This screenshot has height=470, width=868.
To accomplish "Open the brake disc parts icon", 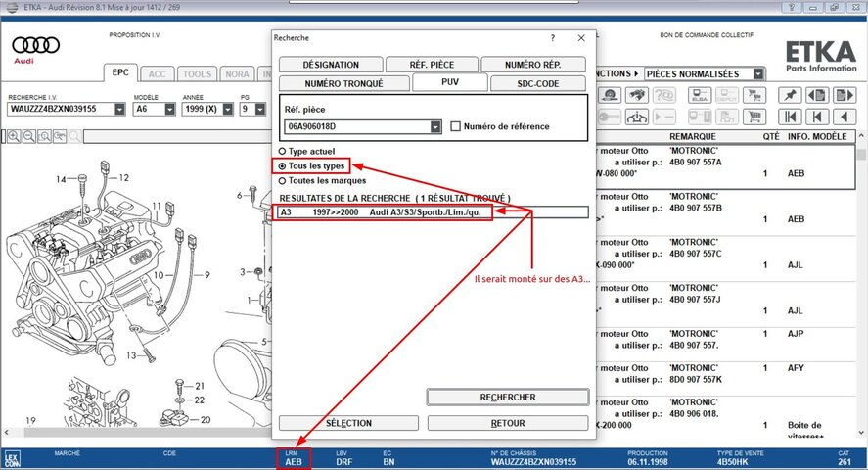I will point(610,95).
